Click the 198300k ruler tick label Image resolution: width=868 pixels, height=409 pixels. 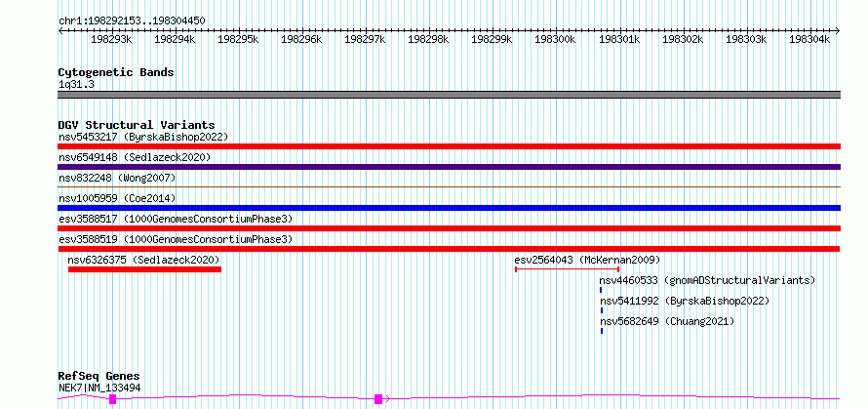(x=555, y=39)
